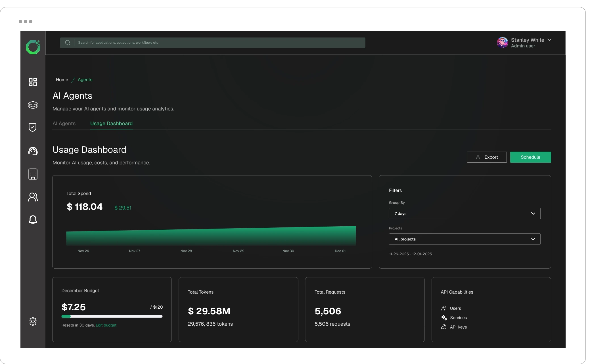The width and height of the screenshot is (592, 364).
Task: Click the green app logo
Action: [x=33, y=47]
